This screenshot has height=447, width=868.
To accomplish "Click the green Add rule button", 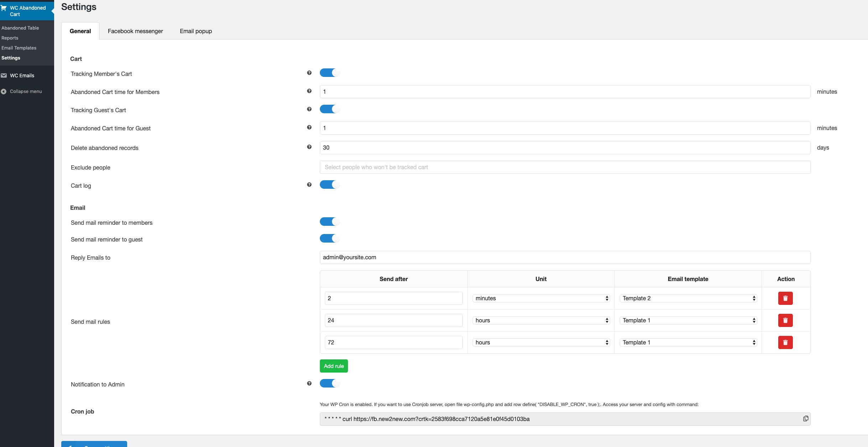I will (333, 366).
